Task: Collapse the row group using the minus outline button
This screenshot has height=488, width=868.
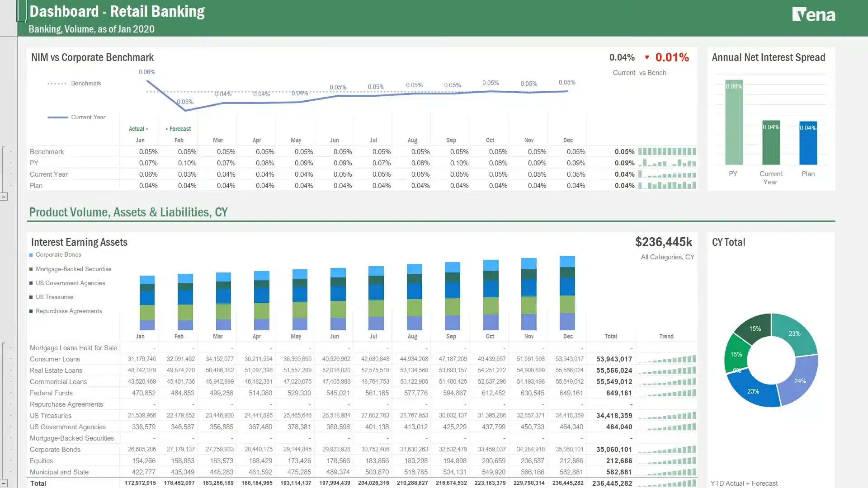Action: tap(5, 197)
